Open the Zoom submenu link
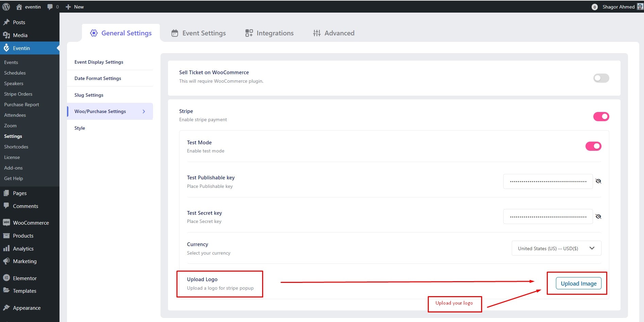Image resolution: width=644 pixels, height=322 pixels. [10, 126]
